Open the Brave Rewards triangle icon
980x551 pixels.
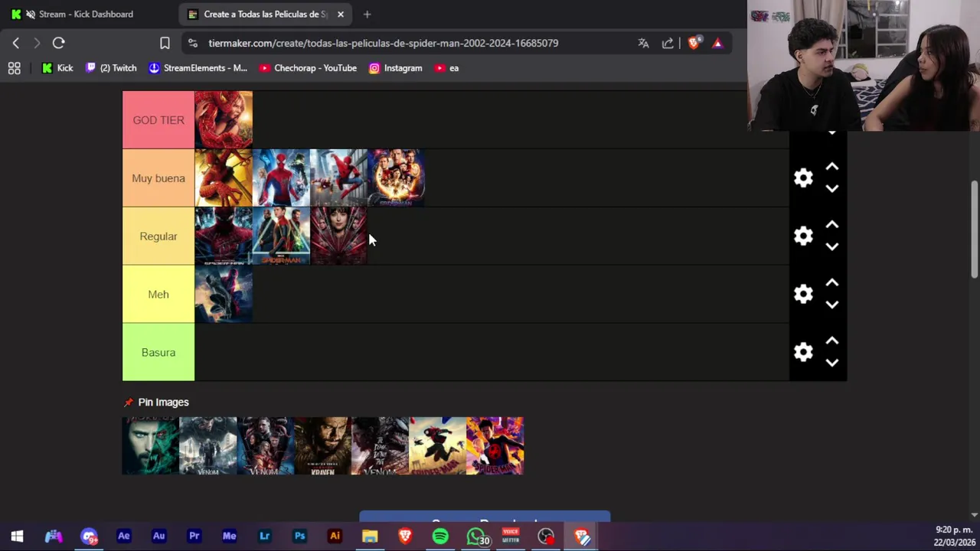[717, 43]
